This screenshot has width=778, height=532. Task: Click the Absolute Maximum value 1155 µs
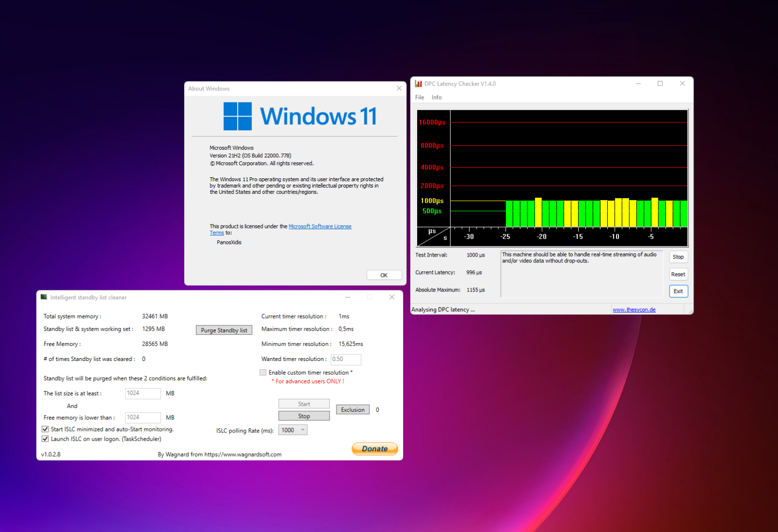click(476, 290)
